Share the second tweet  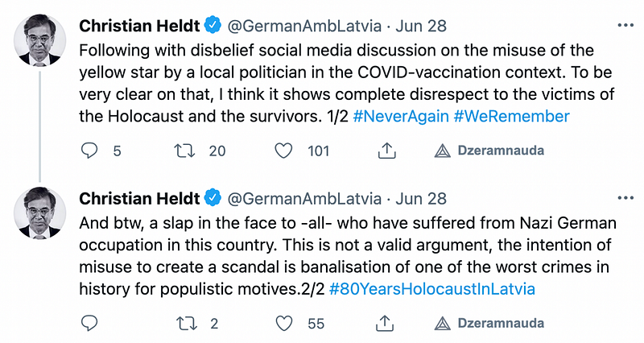tap(386, 323)
